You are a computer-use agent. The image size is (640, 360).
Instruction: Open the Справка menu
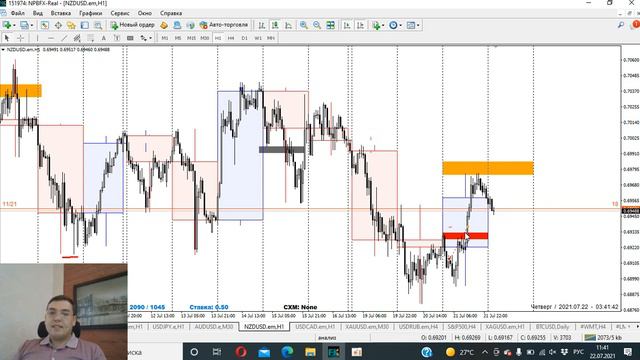[171, 13]
